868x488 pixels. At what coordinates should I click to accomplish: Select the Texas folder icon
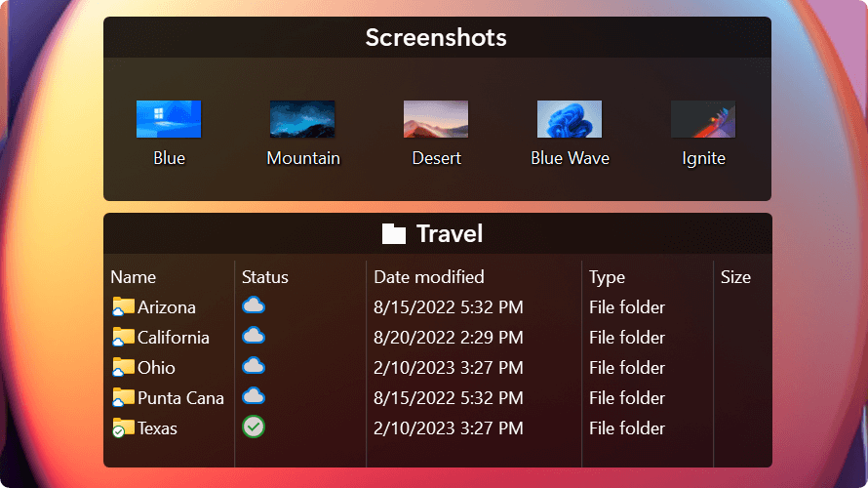(123, 428)
